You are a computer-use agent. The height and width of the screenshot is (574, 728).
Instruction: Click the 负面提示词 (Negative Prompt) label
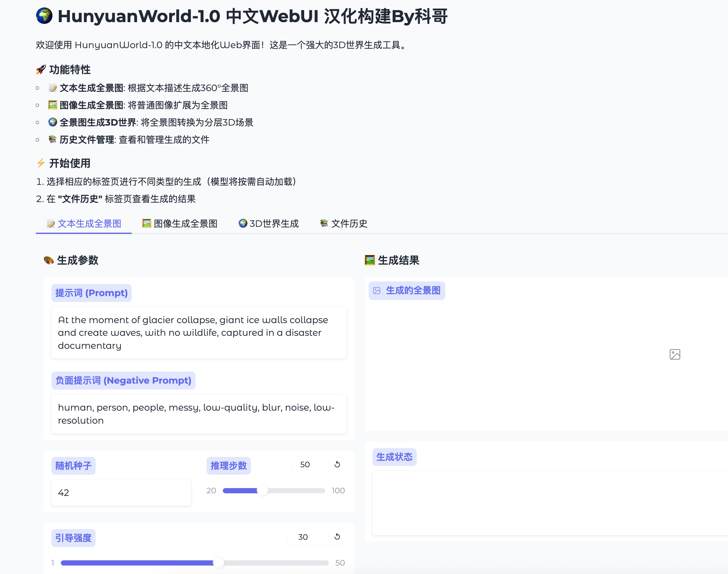(x=123, y=380)
